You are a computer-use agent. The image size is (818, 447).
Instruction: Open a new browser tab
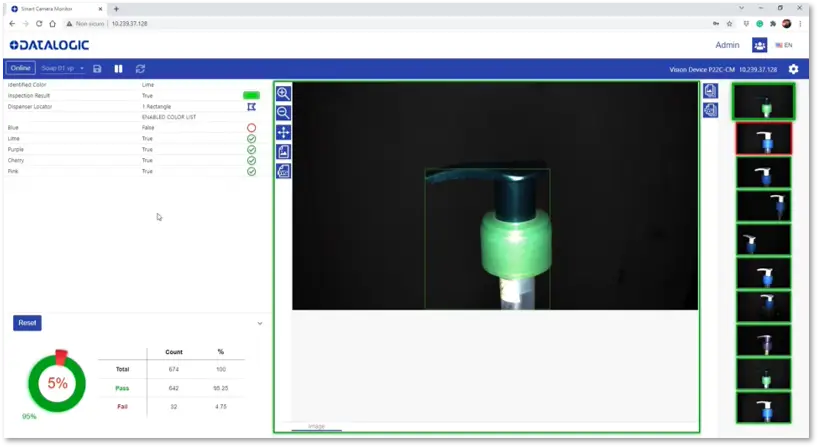116,8
